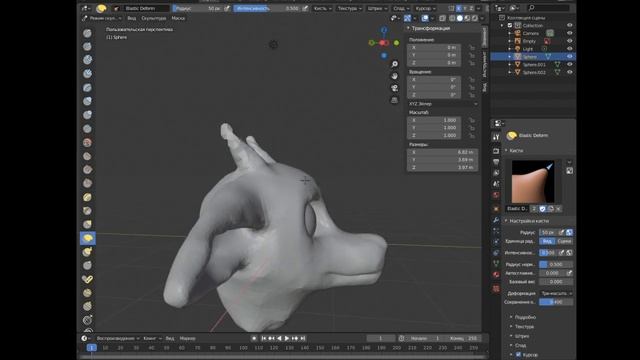This screenshot has height=360, width=640.
Task: Open the Деформация type dropdown
Action: click(556, 293)
